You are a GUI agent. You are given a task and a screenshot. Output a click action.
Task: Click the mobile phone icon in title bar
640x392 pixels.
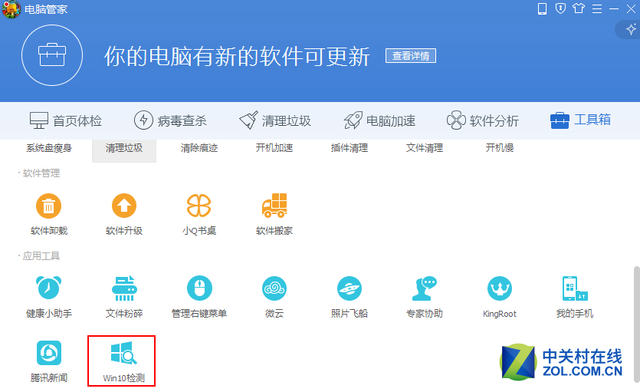[x=542, y=9]
